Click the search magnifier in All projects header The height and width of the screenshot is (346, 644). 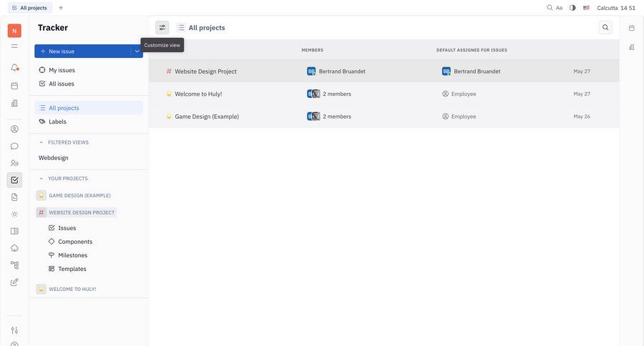(x=605, y=28)
